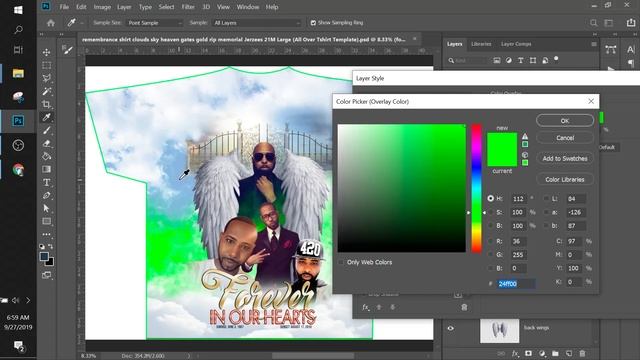Toggle Quick Mask mode icon

tap(47, 275)
